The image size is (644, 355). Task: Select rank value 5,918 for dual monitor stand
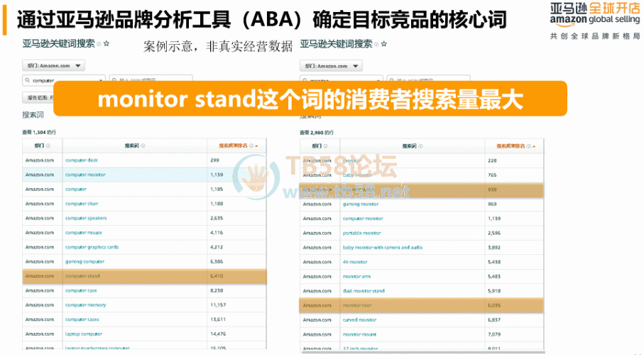[494, 291]
